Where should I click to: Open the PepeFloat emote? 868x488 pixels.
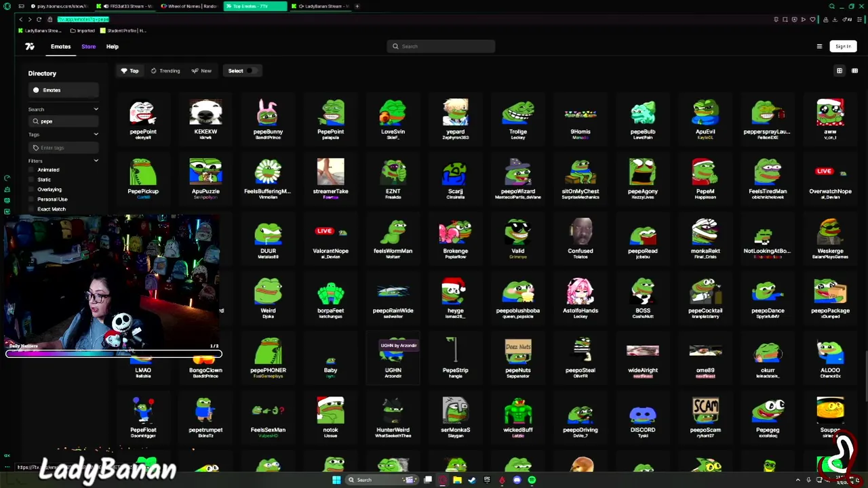click(143, 418)
